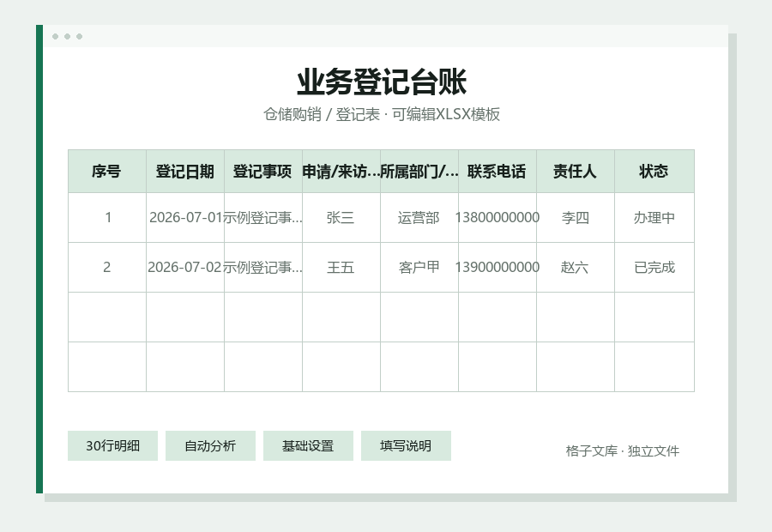Click the 客户甲 cell
Screen dimensions: 772x532
pos(419,267)
